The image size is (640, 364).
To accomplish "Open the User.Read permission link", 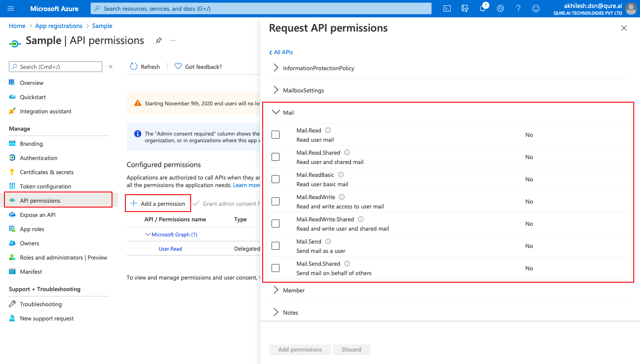I will point(170,249).
